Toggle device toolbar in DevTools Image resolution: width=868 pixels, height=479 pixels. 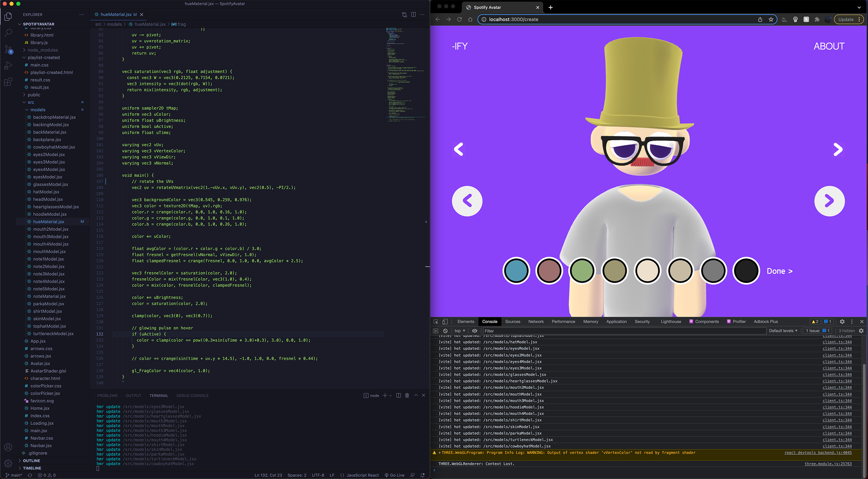coord(445,322)
